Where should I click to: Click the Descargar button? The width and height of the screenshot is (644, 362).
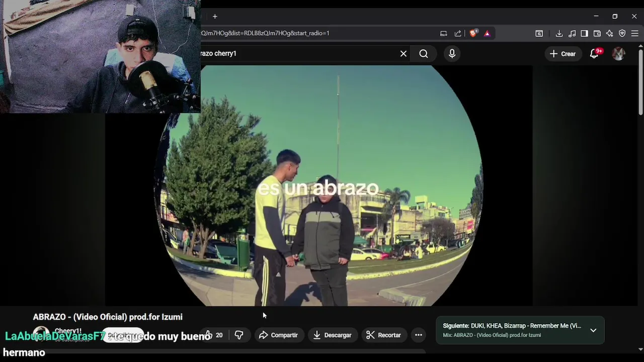coord(332,335)
